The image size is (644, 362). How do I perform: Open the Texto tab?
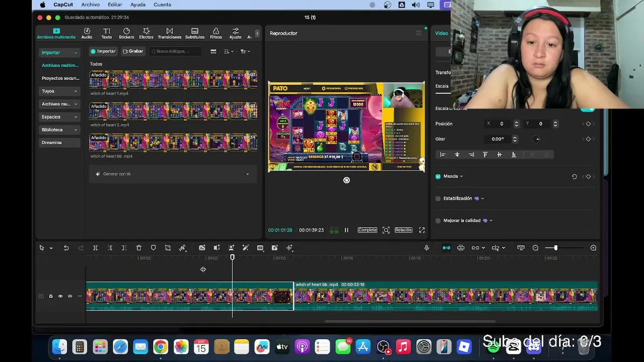(x=107, y=34)
